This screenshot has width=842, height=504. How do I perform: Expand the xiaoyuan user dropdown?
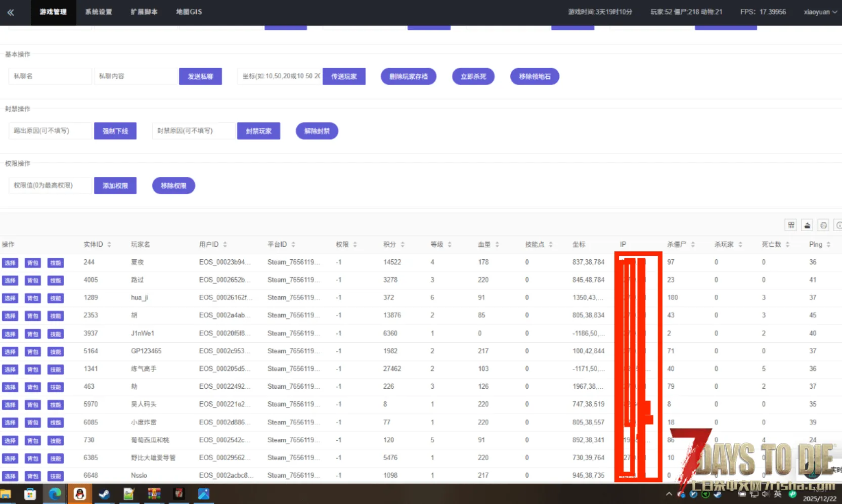point(819,12)
